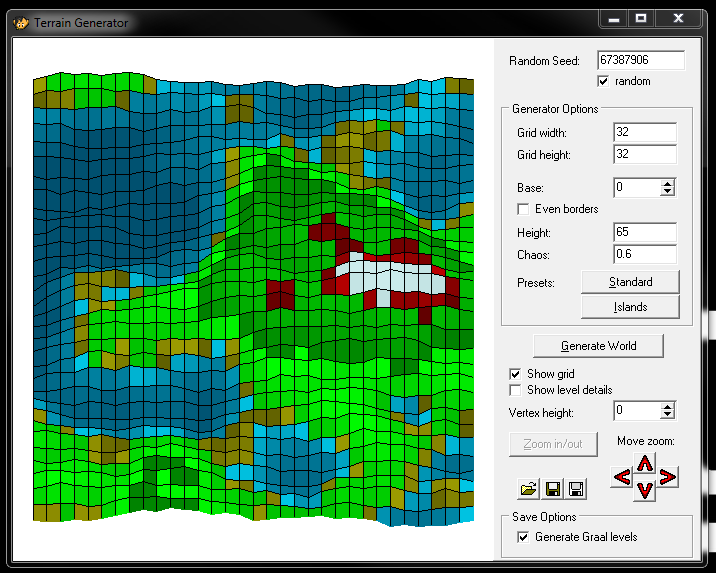Increase the Base value with up spinner

[x=668, y=183]
